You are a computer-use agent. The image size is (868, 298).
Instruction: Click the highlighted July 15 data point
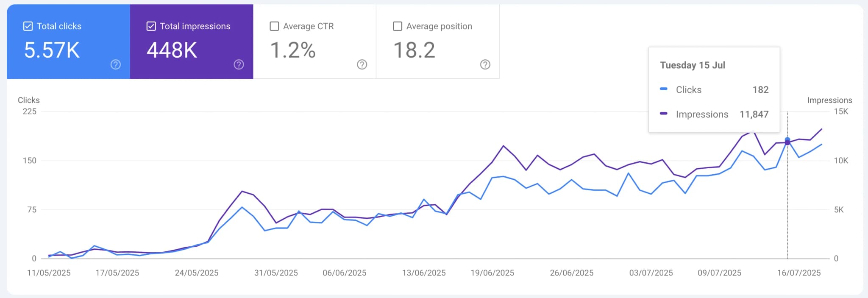tap(787, 140)
